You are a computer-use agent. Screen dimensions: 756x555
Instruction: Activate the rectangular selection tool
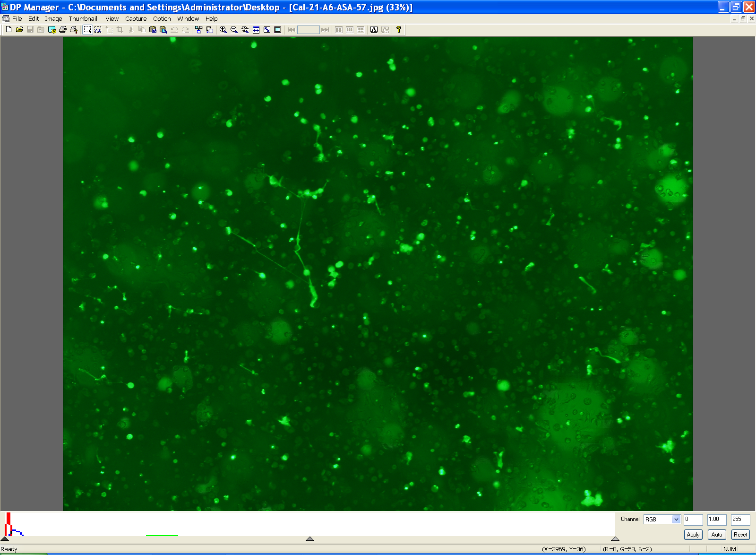point(87,29)
